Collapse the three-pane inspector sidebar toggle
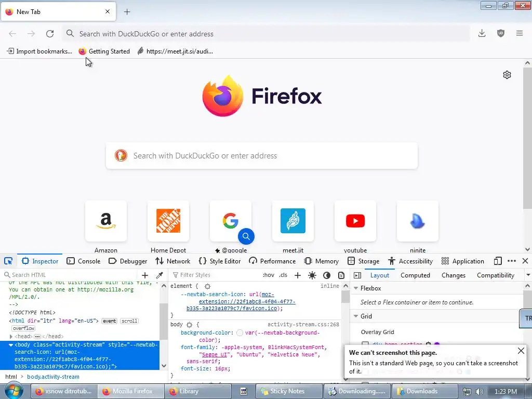Viewport: 532px width, 399px height. click(x=357, y=275)
